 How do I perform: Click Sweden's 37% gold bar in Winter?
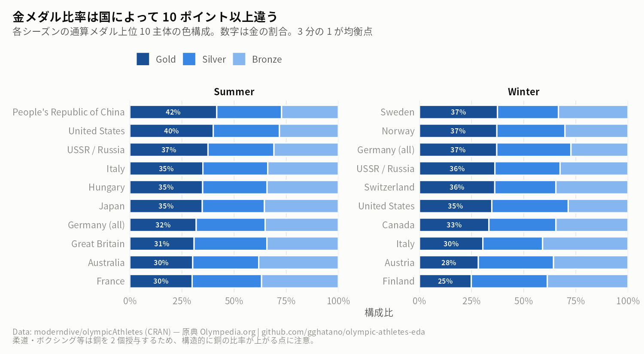point(458,112)
